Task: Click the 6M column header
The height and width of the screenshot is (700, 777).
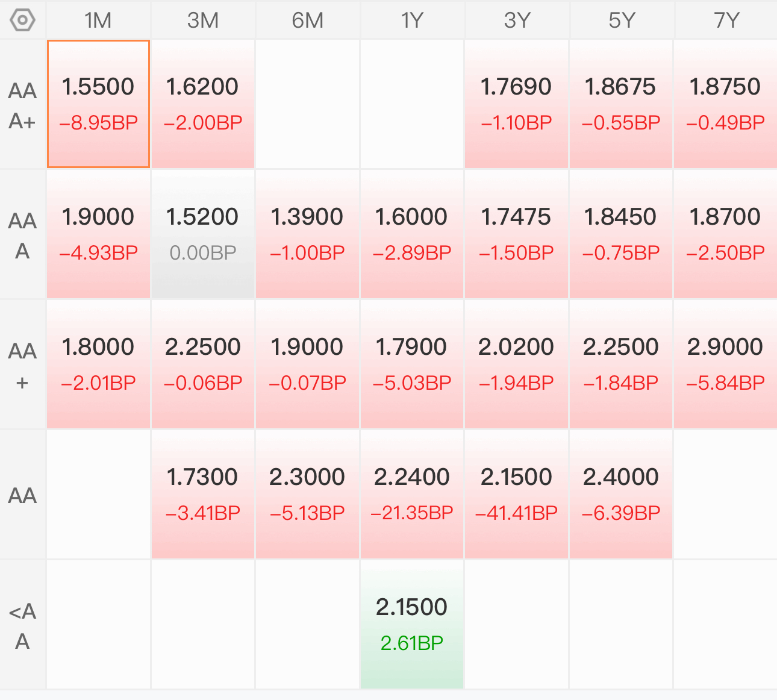Action: tap(308, 20)
